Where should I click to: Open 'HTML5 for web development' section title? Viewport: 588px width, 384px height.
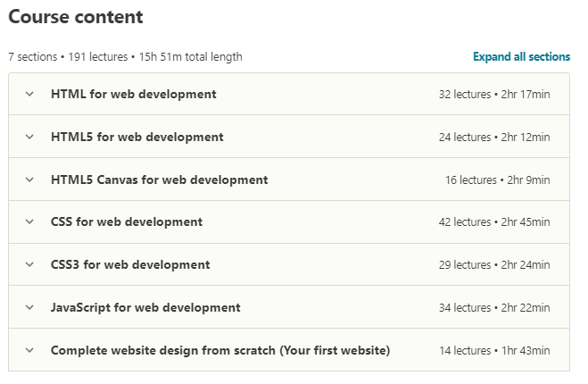click(137, 137)
